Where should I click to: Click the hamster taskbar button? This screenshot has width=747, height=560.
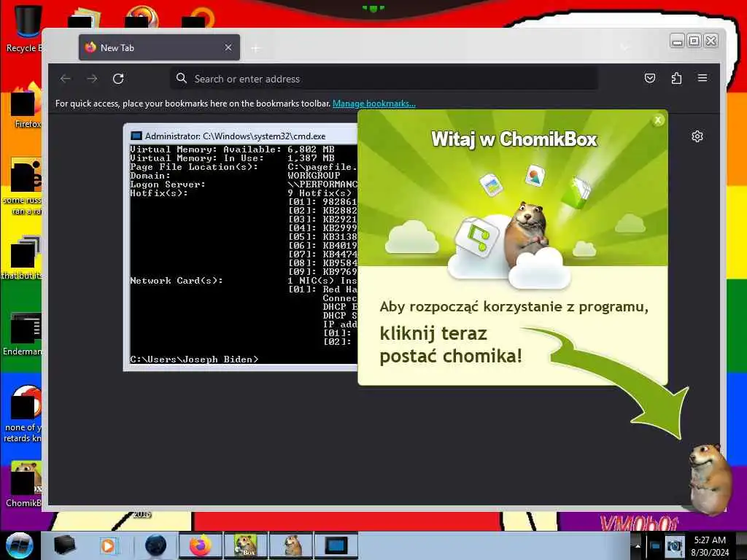point(291,545)
